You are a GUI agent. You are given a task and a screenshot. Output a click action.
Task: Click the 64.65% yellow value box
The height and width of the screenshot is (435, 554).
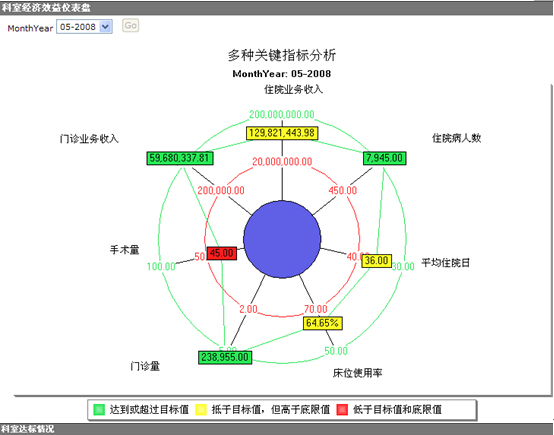(x=323, y=323)
